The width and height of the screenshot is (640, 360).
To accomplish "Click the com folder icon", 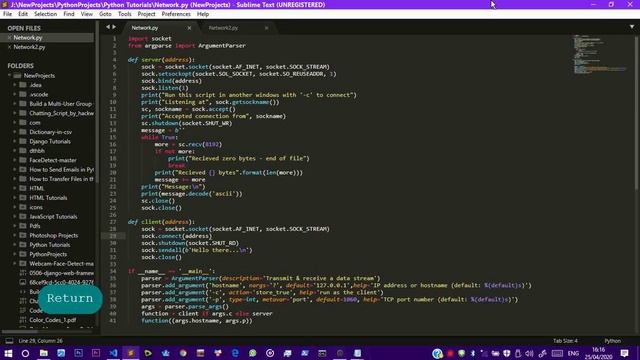I will 23,122.
